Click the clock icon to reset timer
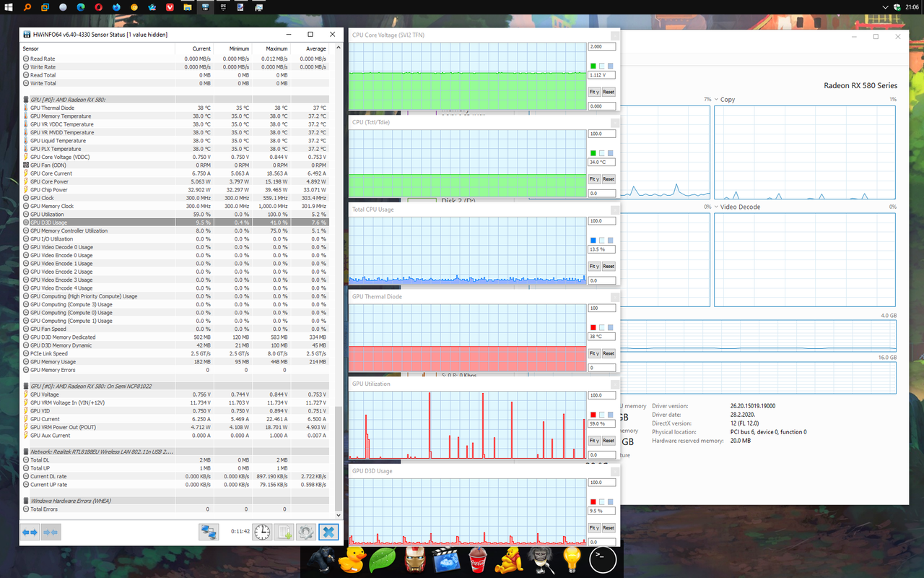Viewport: 924px width, 578px height. tap(262, 532)
